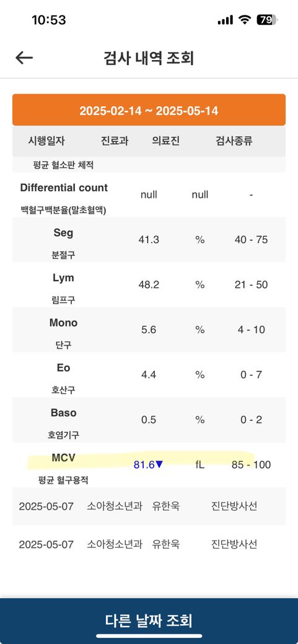The width and height of the screenshot is (298, 644).
Task: Tap the 다른 날짜 조회 button
Action: click(149, 621)
